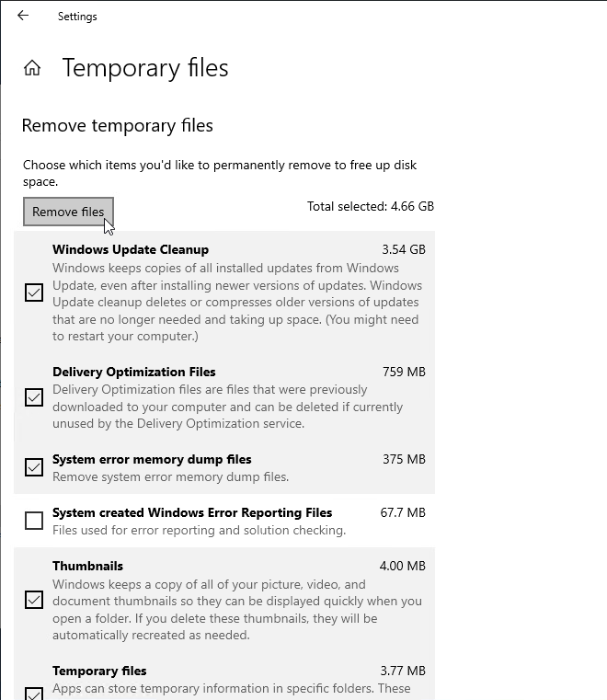
Task: Select the System error memory dump files heading
Action: point(152,459)
